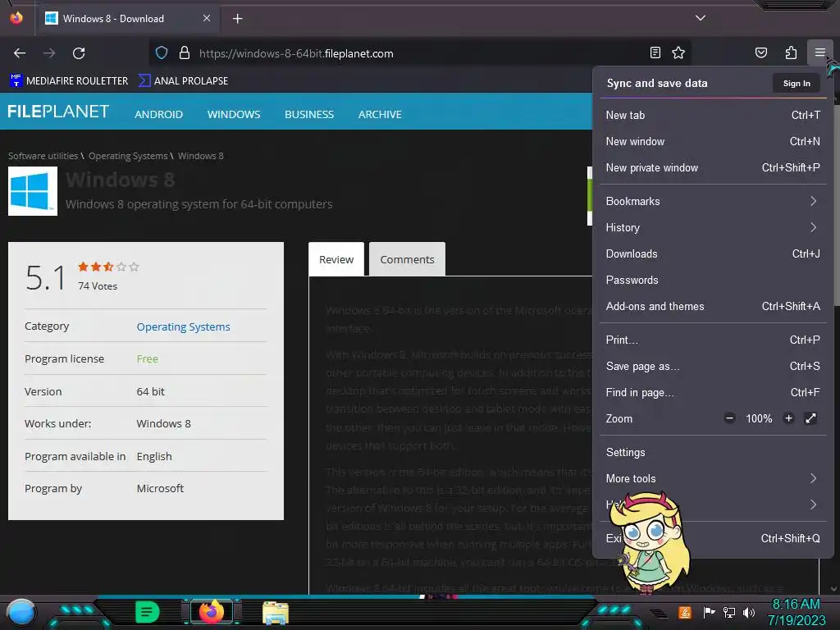Open a New private window
The image size is (840, 630).
pyautogui.click(x=713, y=167)
